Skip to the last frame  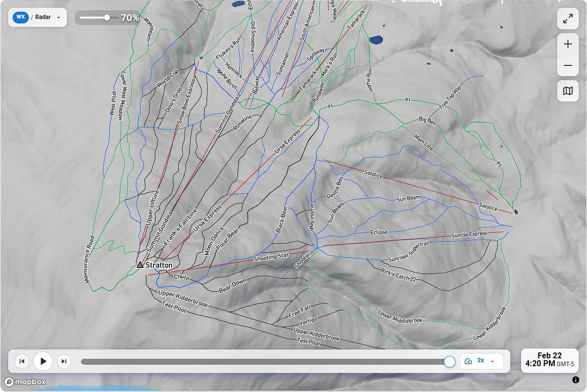point(64,361)
